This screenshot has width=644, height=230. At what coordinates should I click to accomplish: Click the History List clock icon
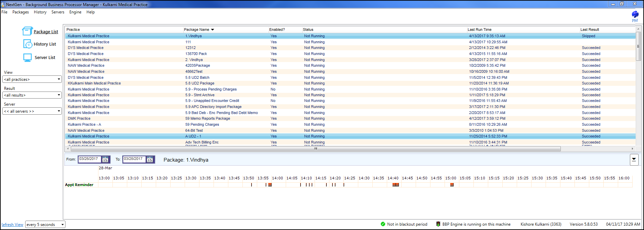(x=28, y=44)
